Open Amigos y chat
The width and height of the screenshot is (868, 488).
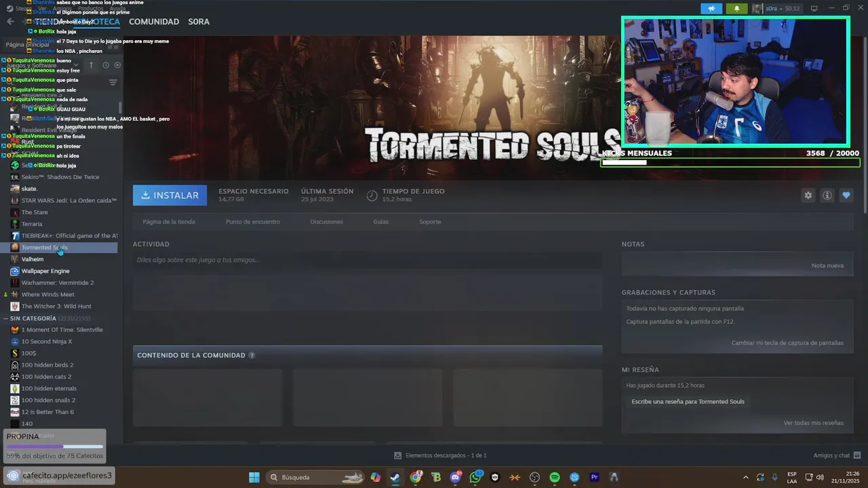(837, 455)
